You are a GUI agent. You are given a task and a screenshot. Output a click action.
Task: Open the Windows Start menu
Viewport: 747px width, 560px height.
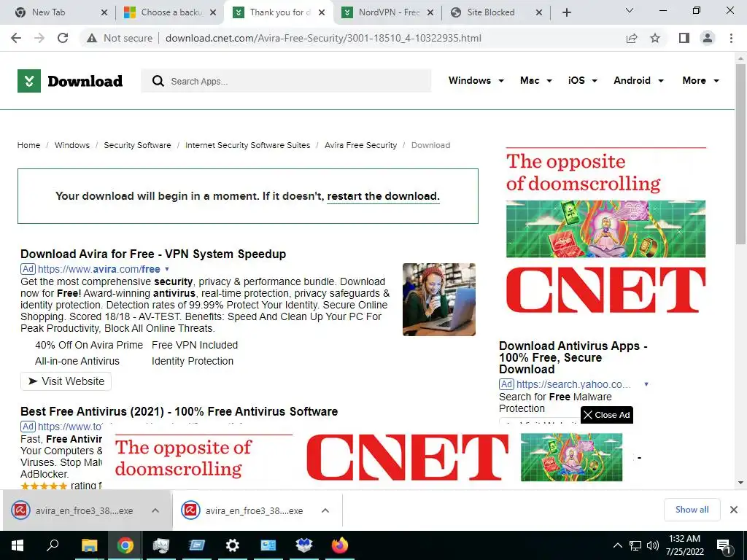click(18, 545)
